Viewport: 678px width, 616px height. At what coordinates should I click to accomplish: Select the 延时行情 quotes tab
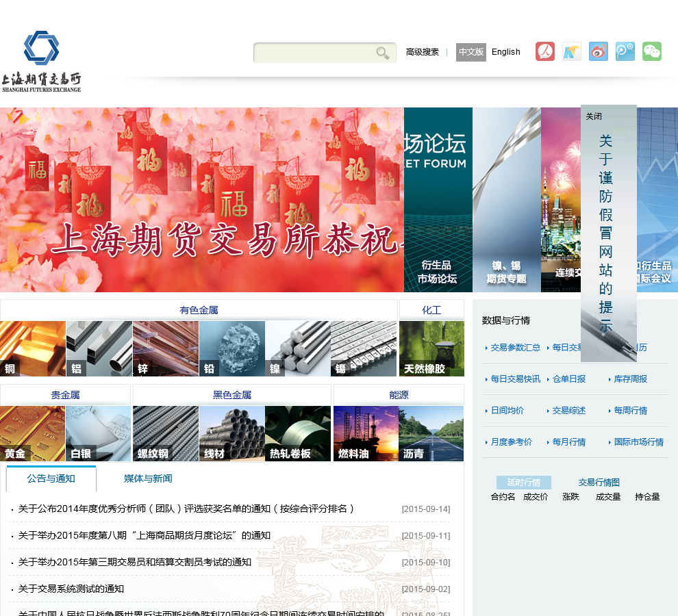coord(524,483)
